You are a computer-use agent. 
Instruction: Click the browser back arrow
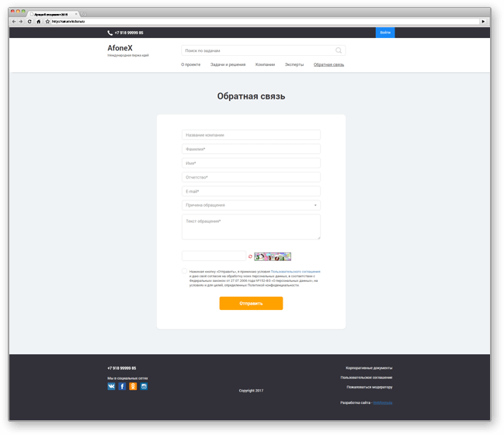13,22
